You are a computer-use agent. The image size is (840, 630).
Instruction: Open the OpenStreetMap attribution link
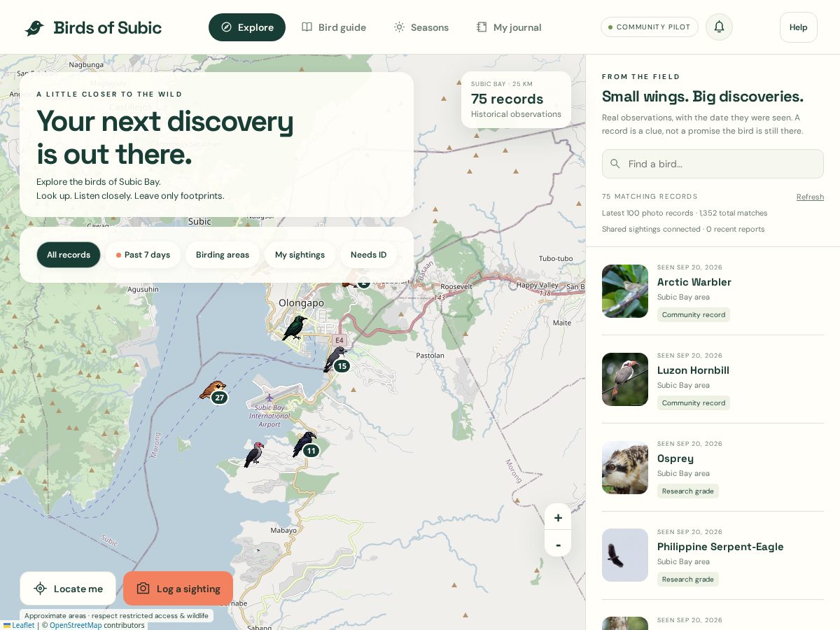[76, 625]
